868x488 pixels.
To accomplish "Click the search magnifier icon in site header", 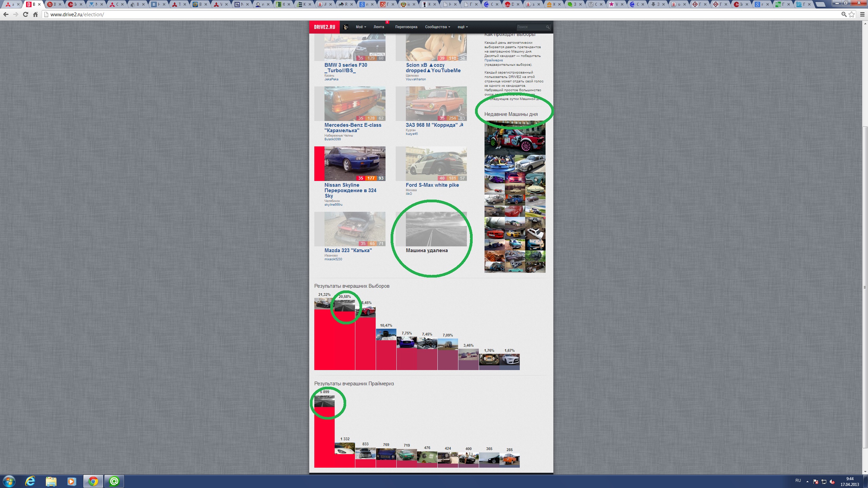I will 547,27.
